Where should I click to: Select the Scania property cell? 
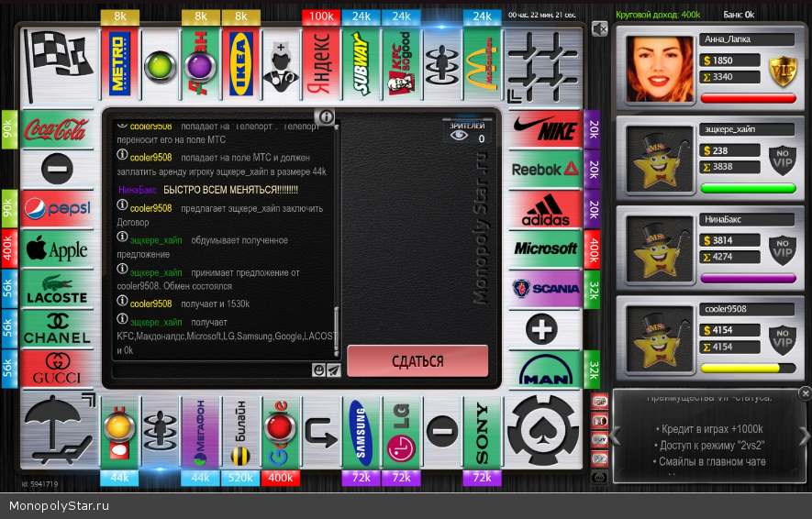(x=545, y=289)
